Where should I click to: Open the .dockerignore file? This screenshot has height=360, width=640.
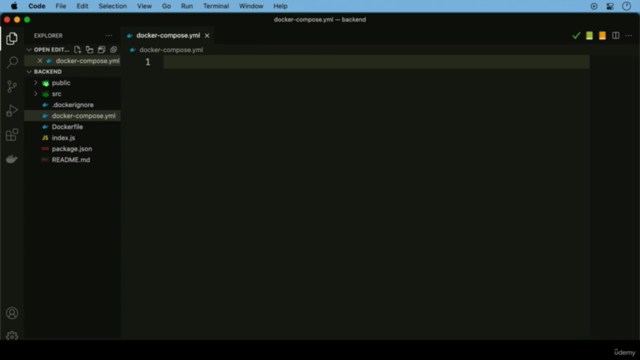[73, 105]
